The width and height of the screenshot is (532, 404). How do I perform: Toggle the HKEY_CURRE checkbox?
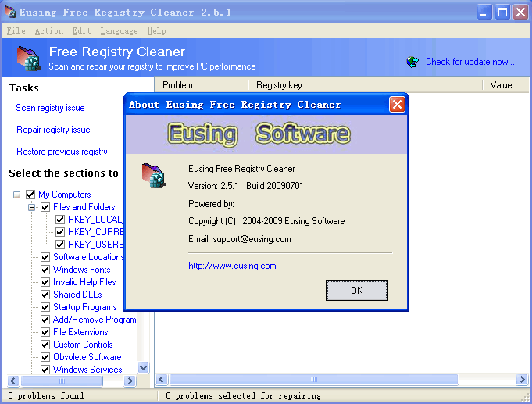tap(60, 232)
